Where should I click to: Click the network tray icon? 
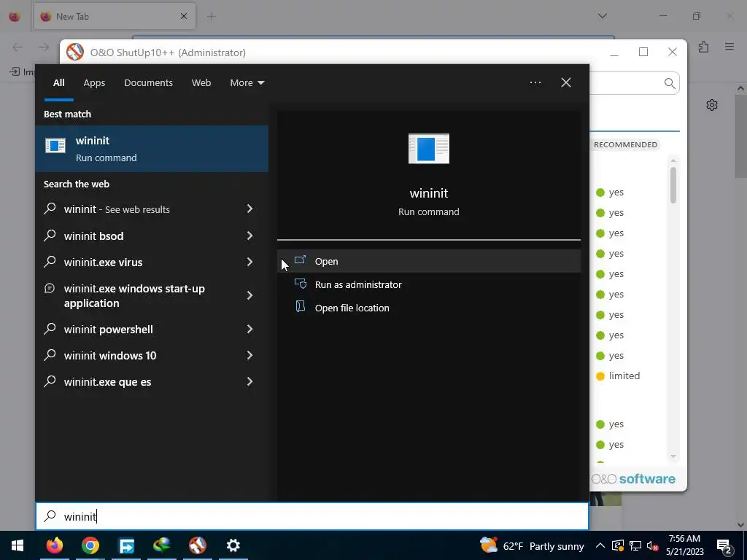(x=635, y=545)
